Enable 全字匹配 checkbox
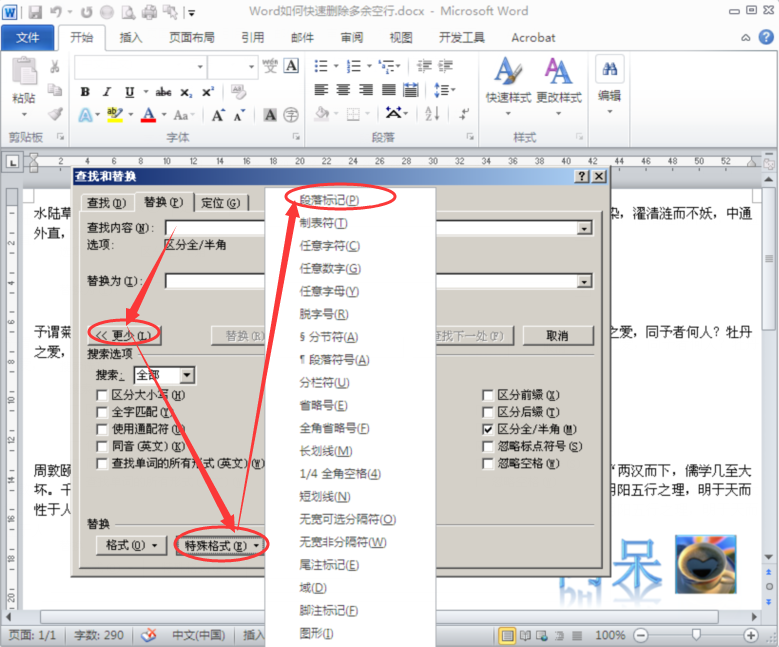The height and width of the screenshot is (647, 779). point(102,412)
